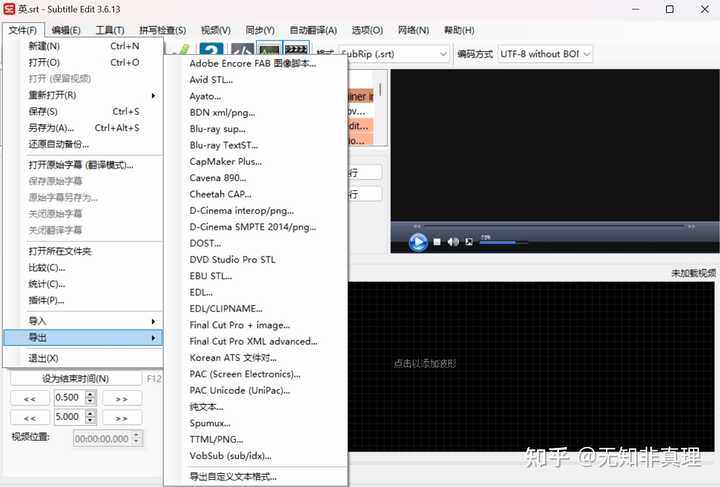Open the 自动翻译(A) menu
The width and height of the screenshot is (720, 487).
[x=313, y=30]
